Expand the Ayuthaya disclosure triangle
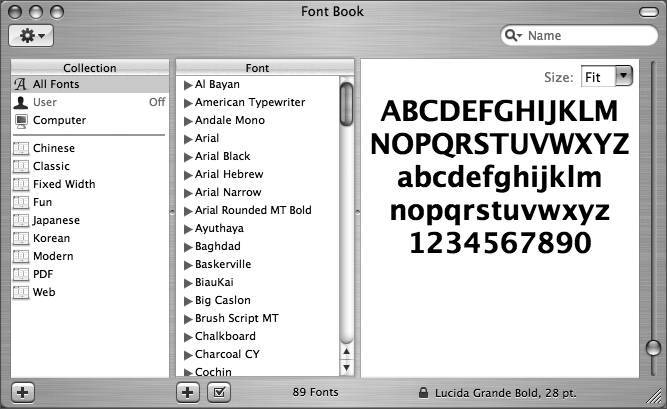The width and height of the screenshot is (667, 409). 188,229
